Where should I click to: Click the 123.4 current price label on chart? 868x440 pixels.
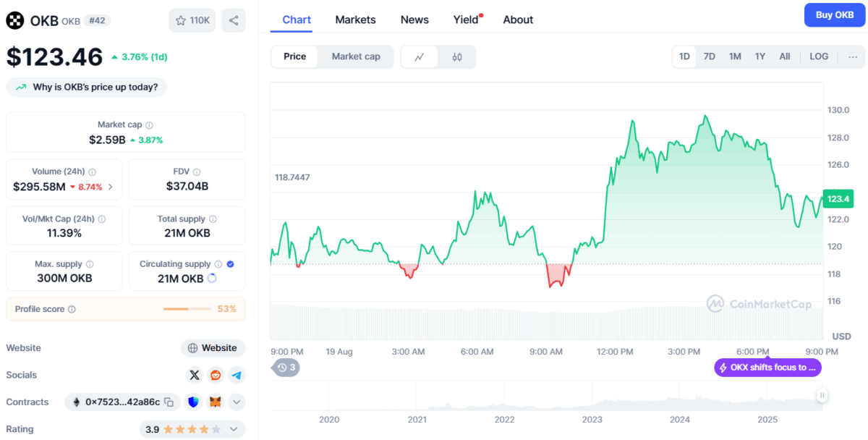tap(838, 198)
